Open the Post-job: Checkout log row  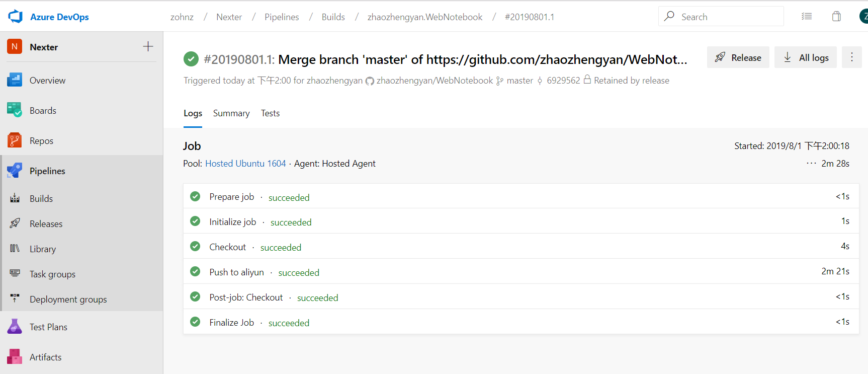tap(521, 297)
